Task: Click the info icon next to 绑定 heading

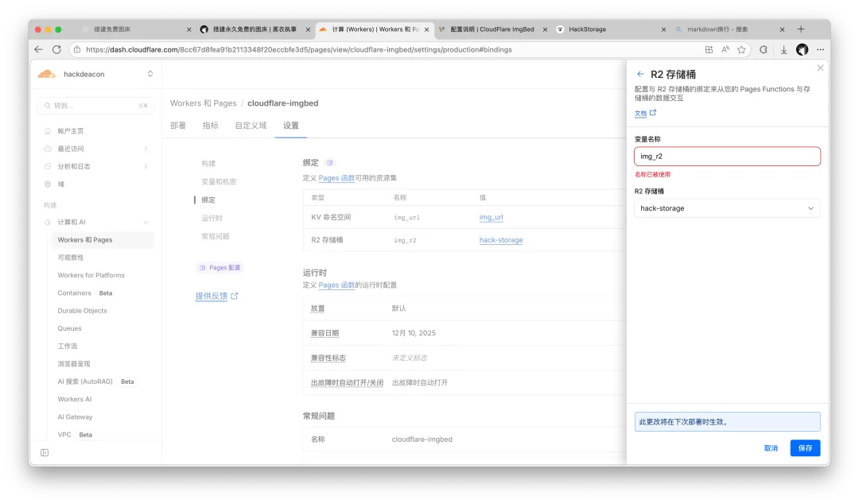Action: pos(330,163)
